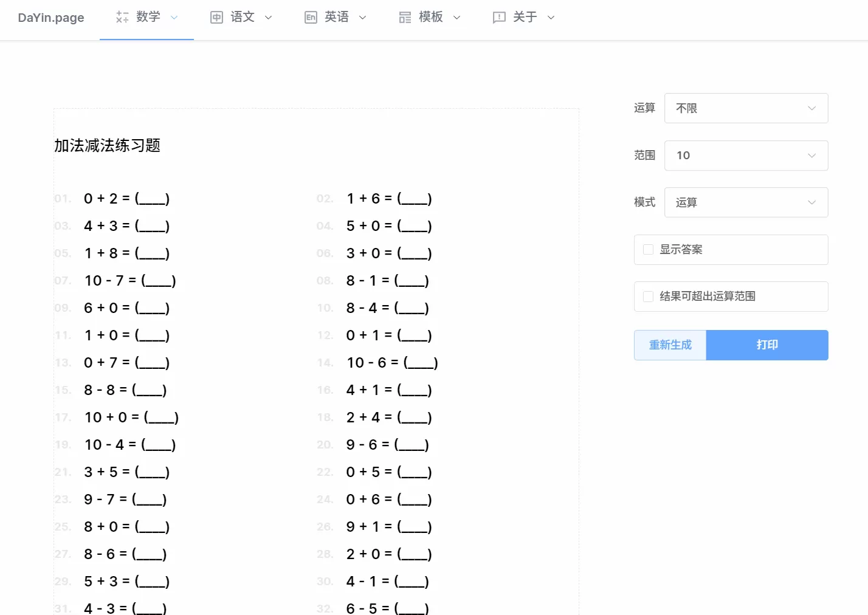Click the worksheet title 加法减法练习题

pyautogui.click(x=107, y=145)
